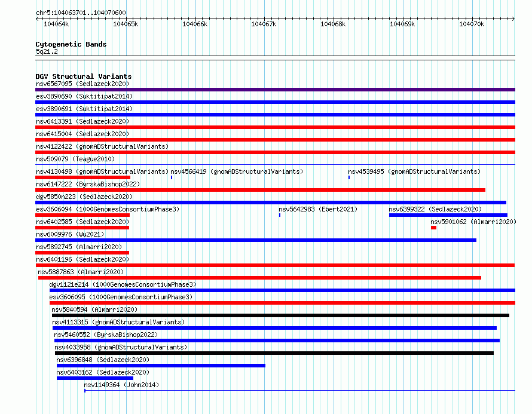532x414 pixels.
Task: Click the black bar under nsv5840594
Action: (280, 315)
